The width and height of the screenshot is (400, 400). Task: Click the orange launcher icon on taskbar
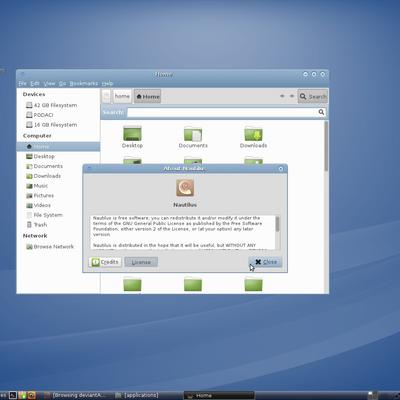click(32, 395)
